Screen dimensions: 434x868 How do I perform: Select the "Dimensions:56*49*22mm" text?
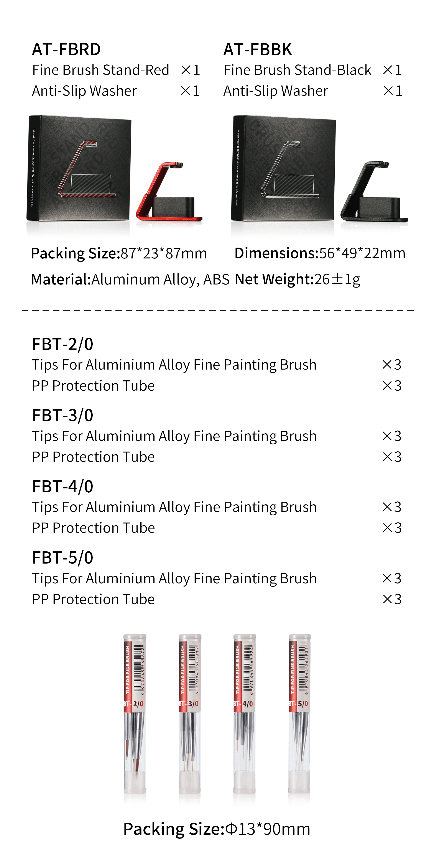(320, 253)
